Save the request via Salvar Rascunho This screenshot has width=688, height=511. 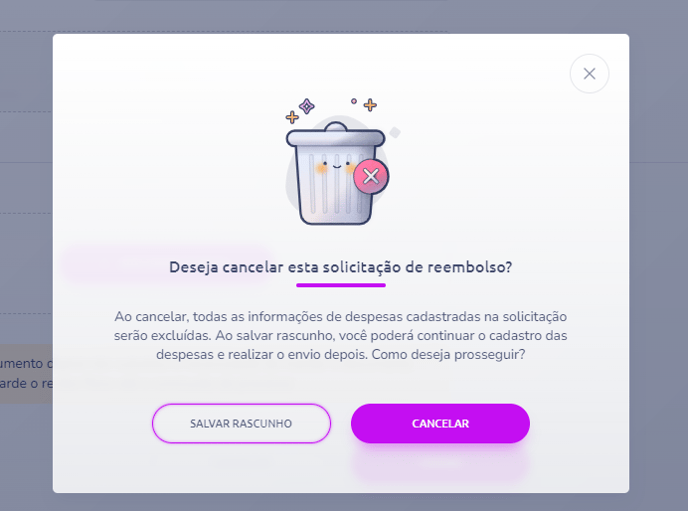click(241, 423)
